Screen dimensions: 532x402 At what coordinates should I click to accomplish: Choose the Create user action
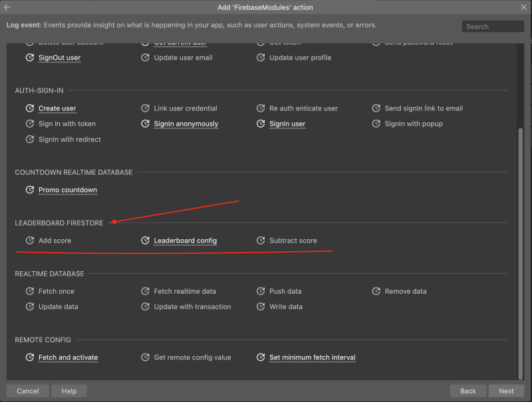pos(57,108)
